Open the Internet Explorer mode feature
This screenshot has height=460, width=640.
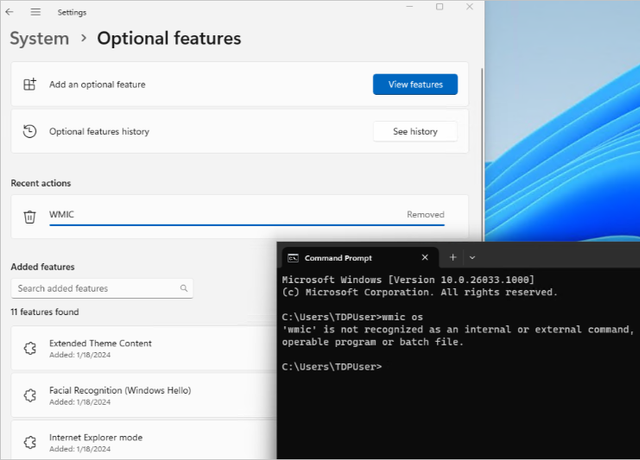pos(144,440)
